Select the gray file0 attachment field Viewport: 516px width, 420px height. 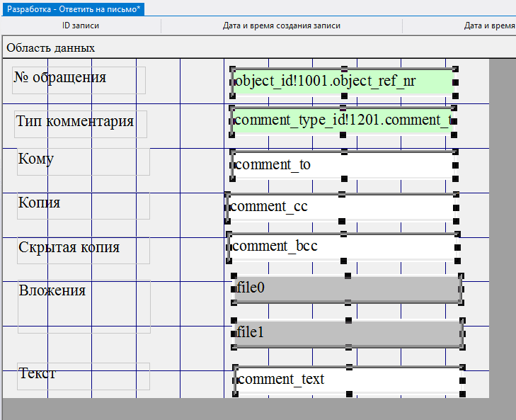tap(347, 289)
